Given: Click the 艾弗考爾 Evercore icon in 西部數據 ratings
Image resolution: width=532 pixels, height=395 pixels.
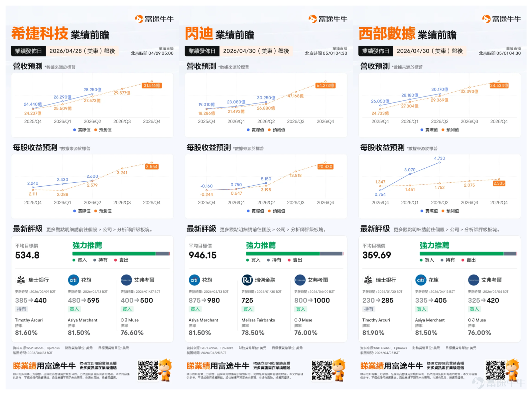Looking at the screenshot, I should [473, 280].
